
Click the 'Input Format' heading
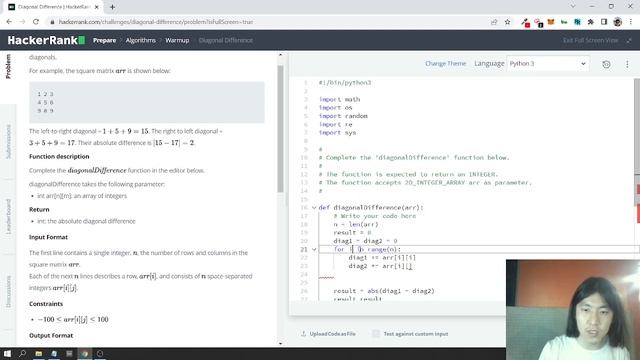tap(49, 237)
